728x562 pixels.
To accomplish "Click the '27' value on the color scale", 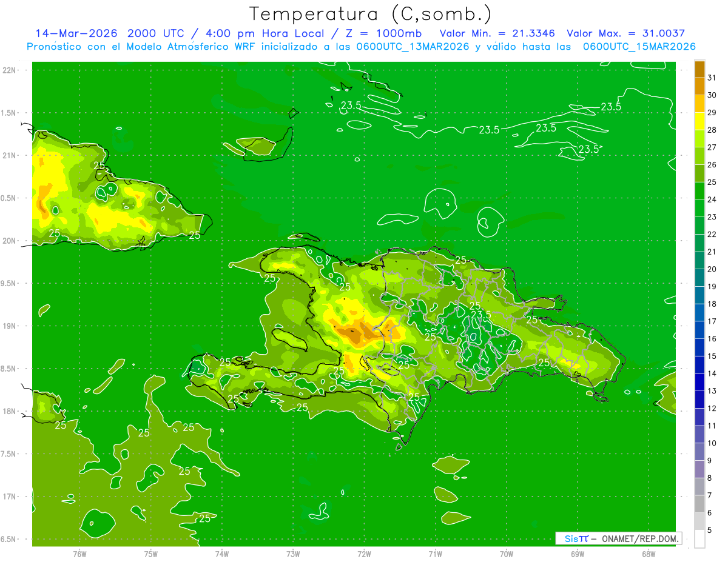I will point(712,147).
